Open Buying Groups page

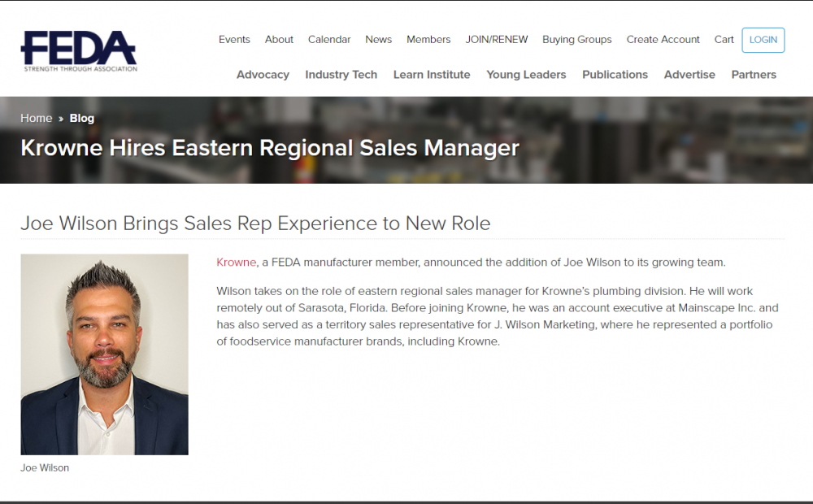point(577,40)
